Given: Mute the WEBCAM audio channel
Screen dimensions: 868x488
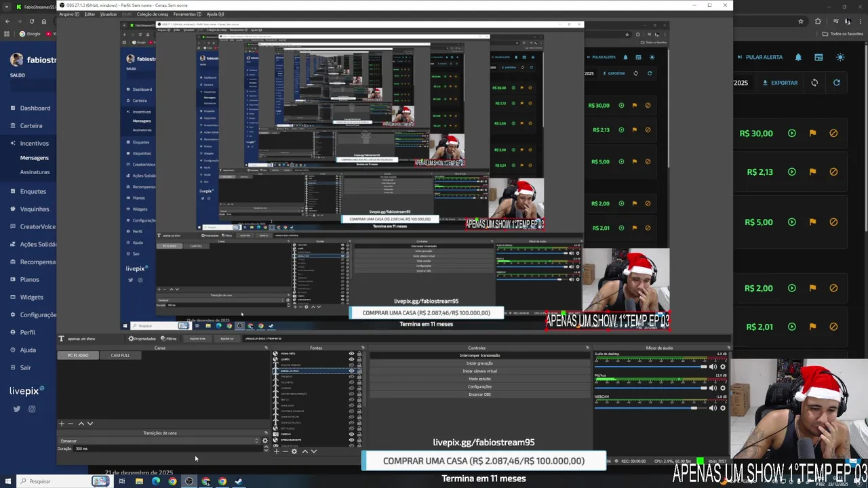Looking at the screenshot, I should 713,408.
